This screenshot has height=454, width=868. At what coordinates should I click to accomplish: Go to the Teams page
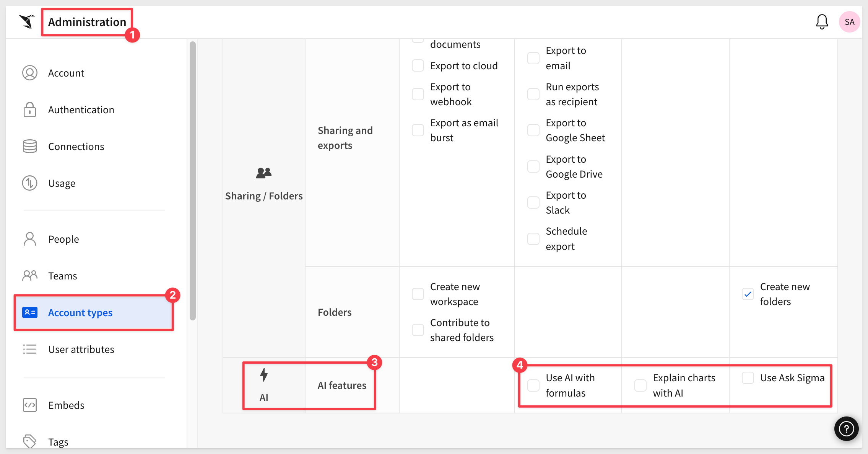pyautogui.click(x=62, y=276)
